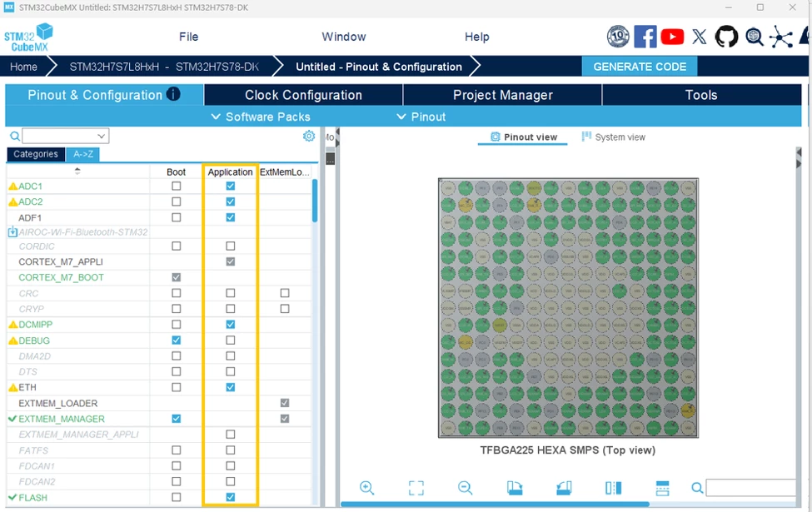
Task: Open the GitHub icon
Action: [x=726, y=37]
